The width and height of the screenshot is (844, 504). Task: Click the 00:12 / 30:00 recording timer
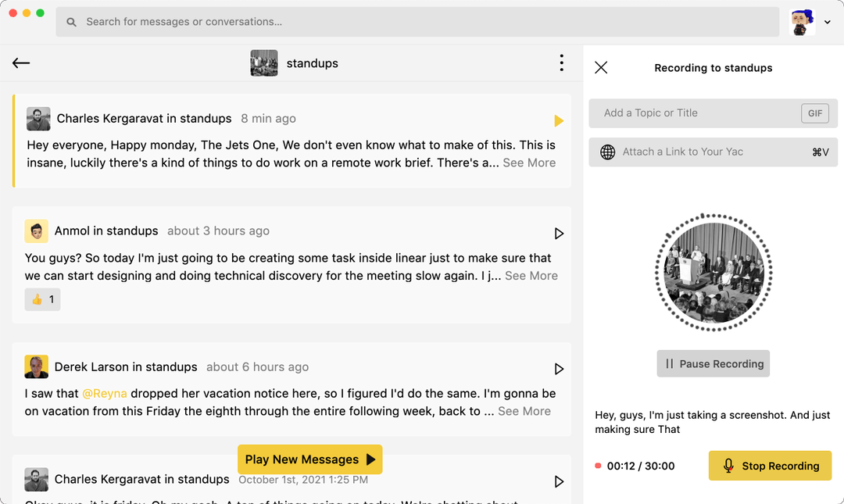click(641, 466)
